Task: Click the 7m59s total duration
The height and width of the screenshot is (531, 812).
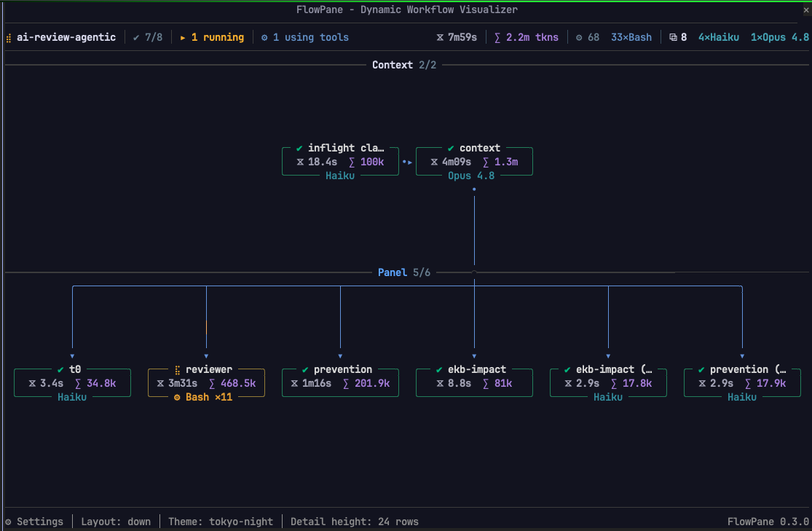Action: click(462, 37)
